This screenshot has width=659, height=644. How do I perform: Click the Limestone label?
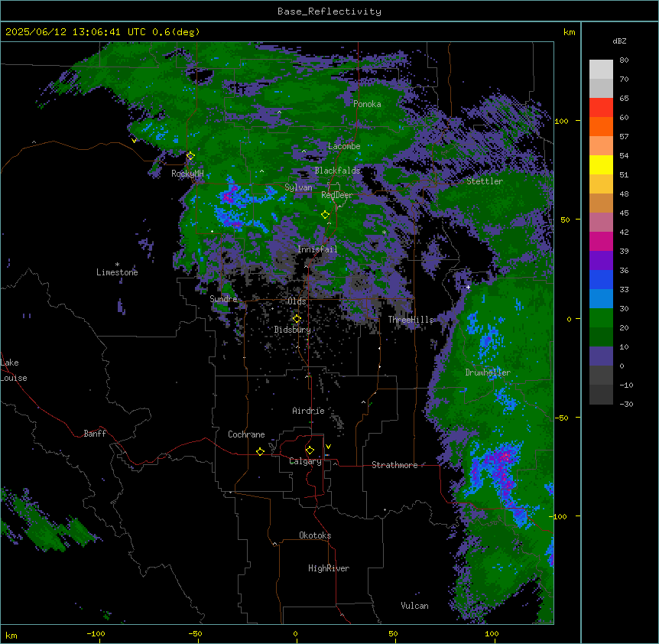tap(117, 272)
